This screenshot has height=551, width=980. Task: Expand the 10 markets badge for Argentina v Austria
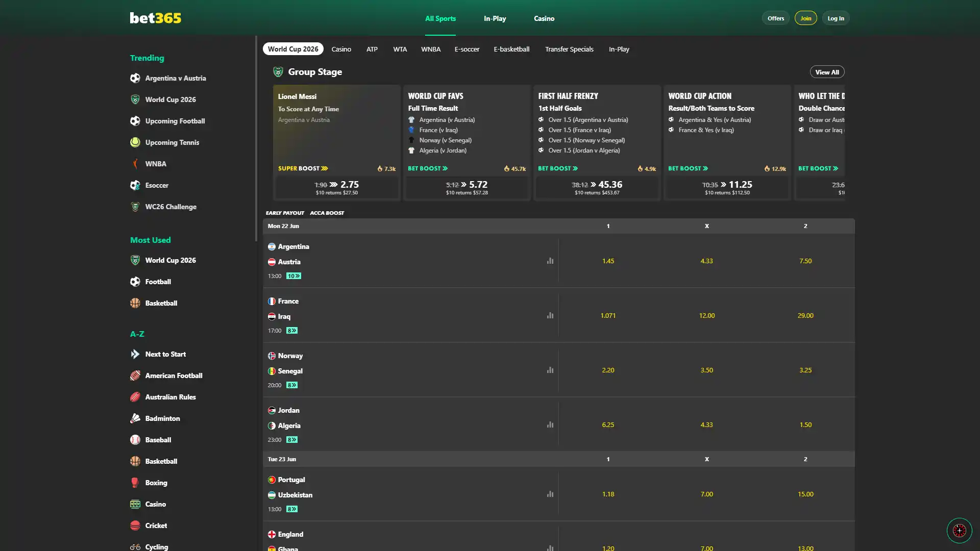(293, 276)
